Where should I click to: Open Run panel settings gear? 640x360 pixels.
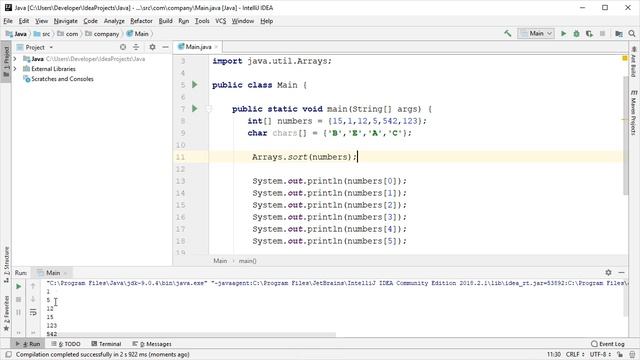click(x=608, y=272)
